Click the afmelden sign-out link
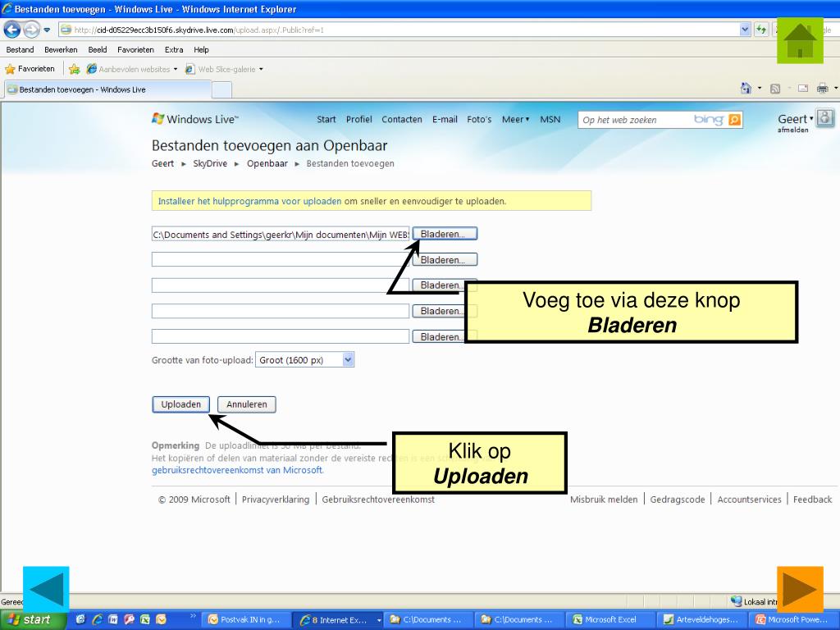 point(793,130)
